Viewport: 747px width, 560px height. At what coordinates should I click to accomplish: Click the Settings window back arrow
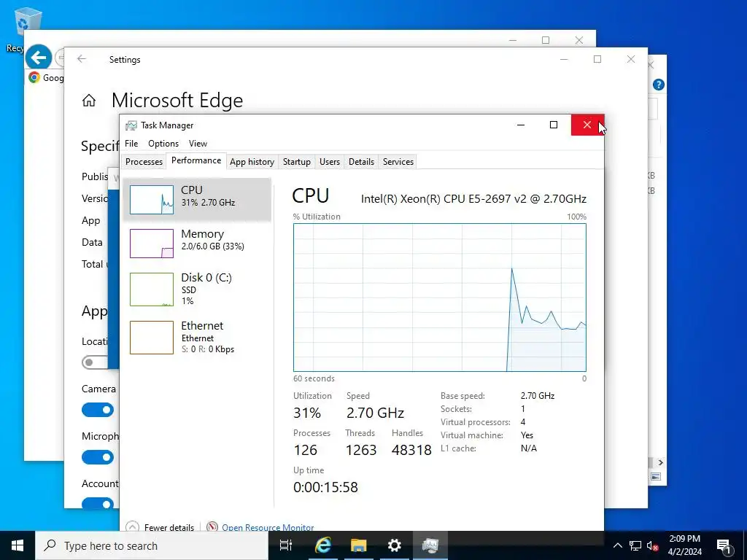click(82, 59)
